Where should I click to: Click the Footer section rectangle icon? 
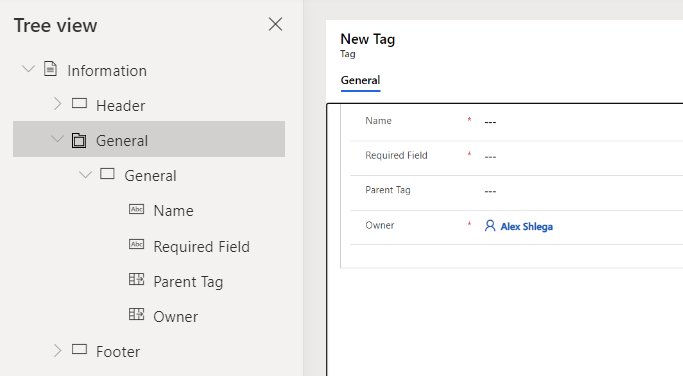point(79,349)
